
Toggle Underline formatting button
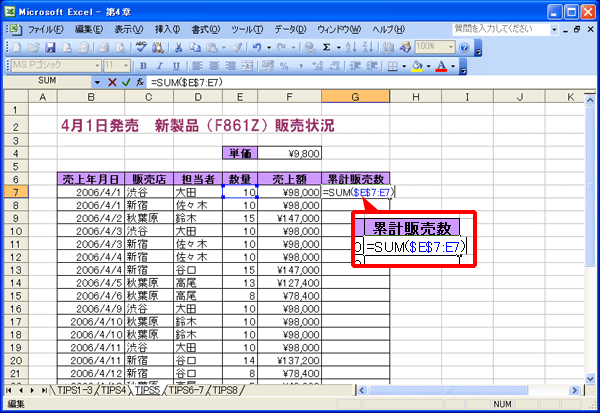click(176, 66)
